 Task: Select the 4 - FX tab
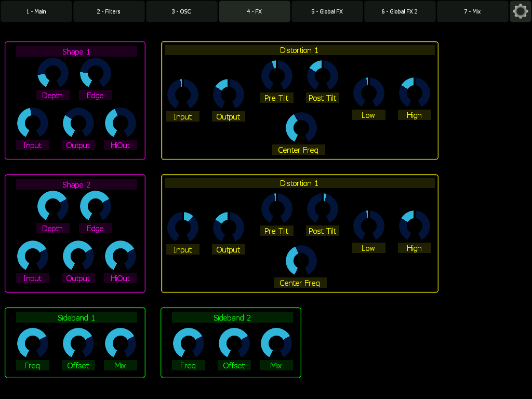click(x=255, y=11)
